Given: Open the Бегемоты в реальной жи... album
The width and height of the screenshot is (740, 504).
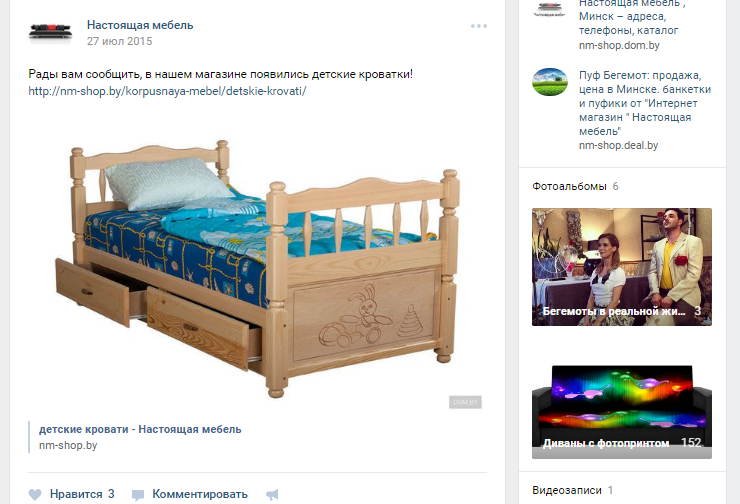Looking at the screenshot, I should (622, 267).
